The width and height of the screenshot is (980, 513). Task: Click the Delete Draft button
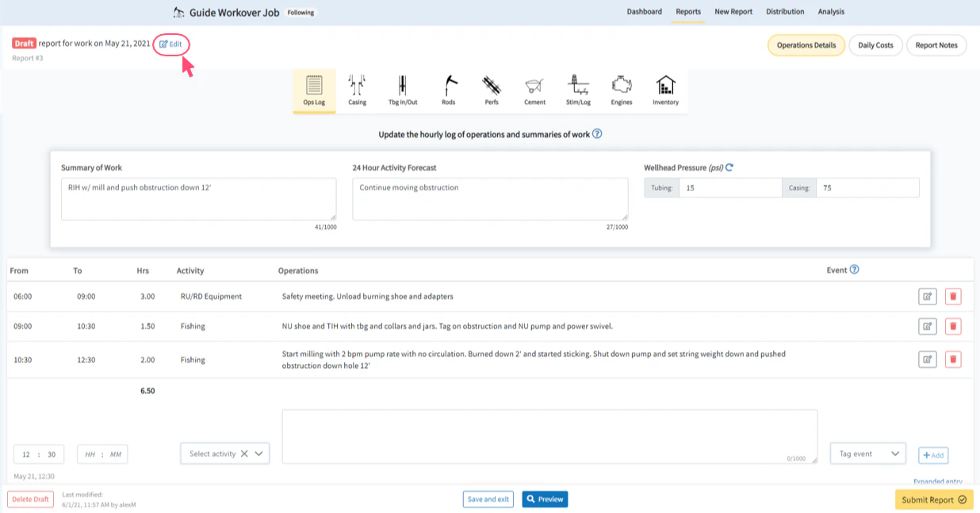click(31, 499)
